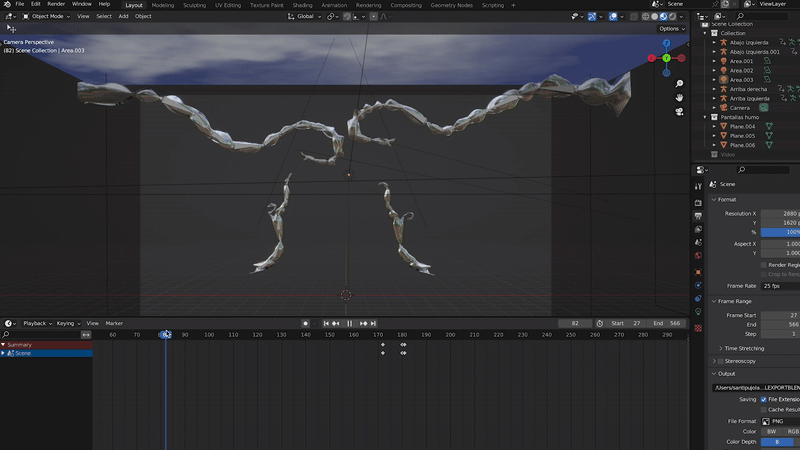Open the World properties tab

coord(698,255)
